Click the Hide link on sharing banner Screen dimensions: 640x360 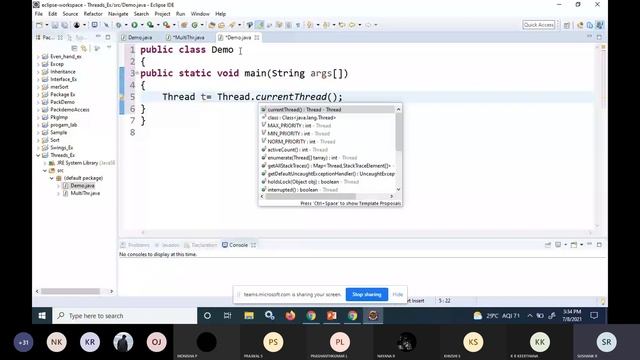coord(398,294)
